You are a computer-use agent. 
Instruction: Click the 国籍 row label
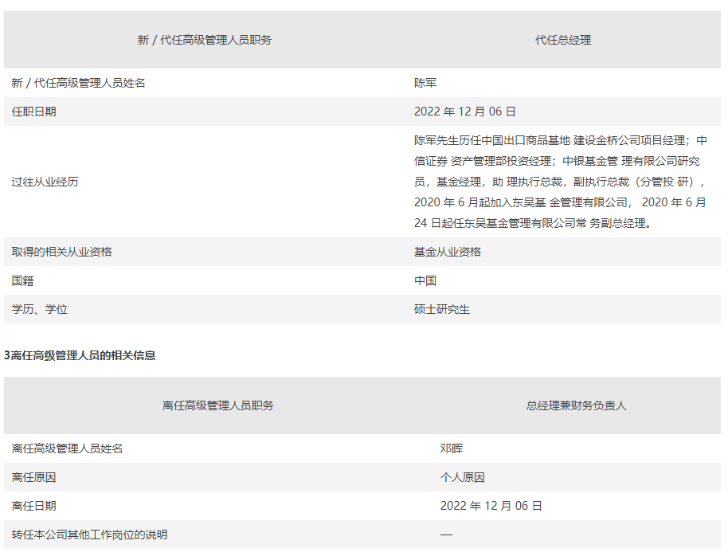point(23,280)
